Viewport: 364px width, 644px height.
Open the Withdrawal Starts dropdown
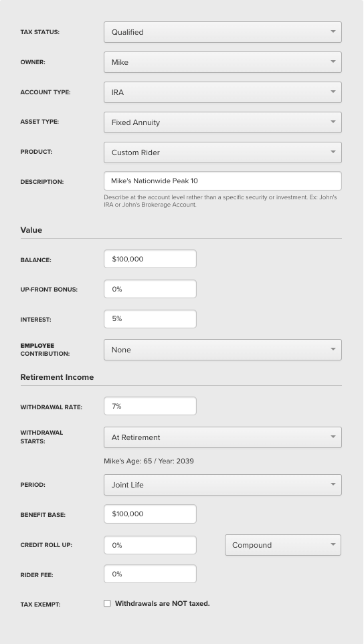(x=223, y=437)
